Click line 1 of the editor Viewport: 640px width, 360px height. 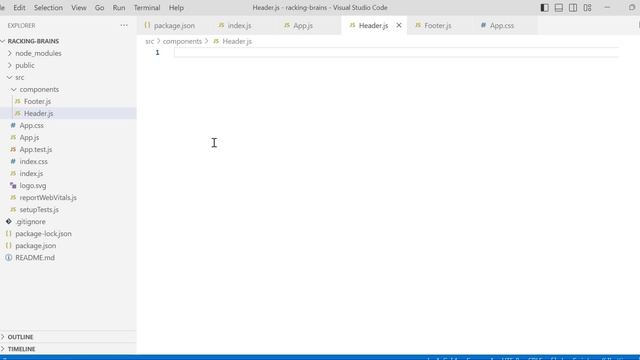396,52
